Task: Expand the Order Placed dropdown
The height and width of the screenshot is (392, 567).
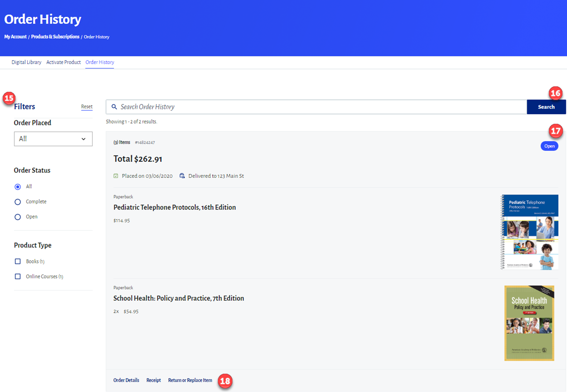Action: [53, 139]
